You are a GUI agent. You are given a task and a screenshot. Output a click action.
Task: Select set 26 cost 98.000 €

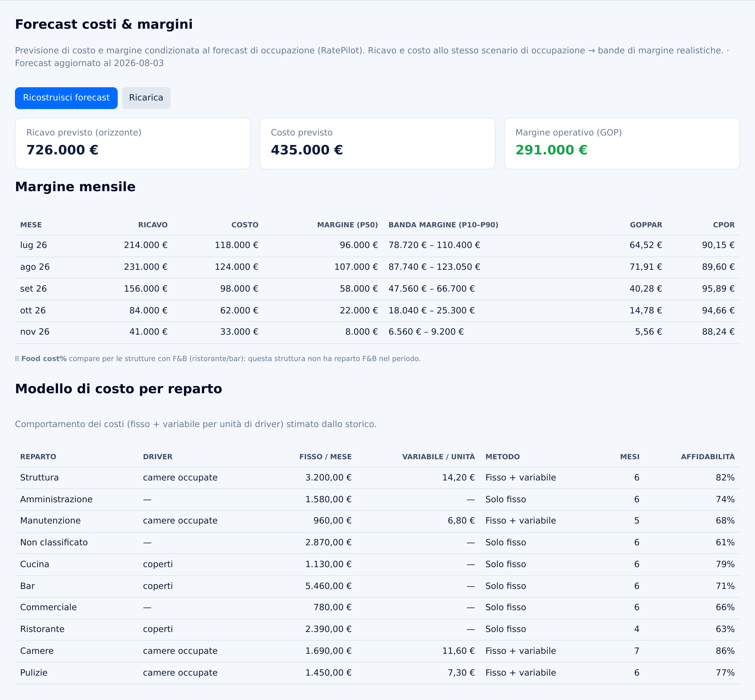239,289
